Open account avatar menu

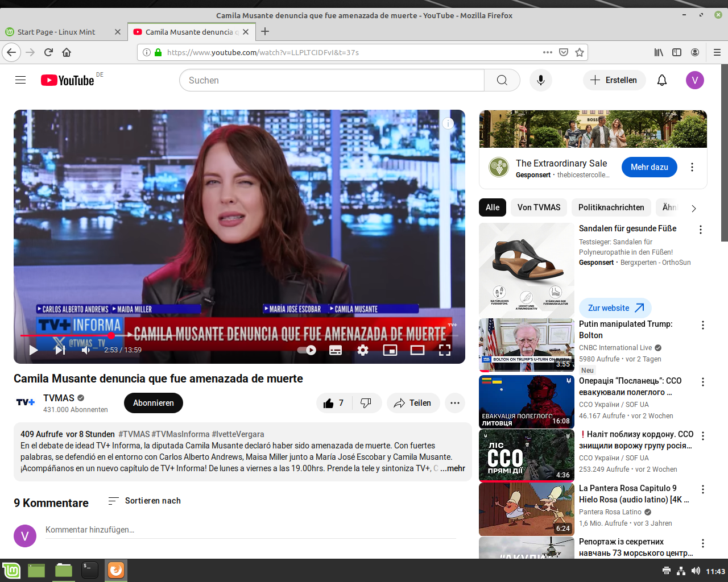695,80
